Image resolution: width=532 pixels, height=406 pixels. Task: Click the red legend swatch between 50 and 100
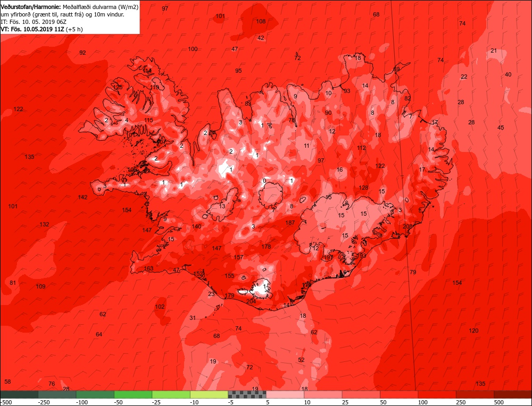point(400,394)
